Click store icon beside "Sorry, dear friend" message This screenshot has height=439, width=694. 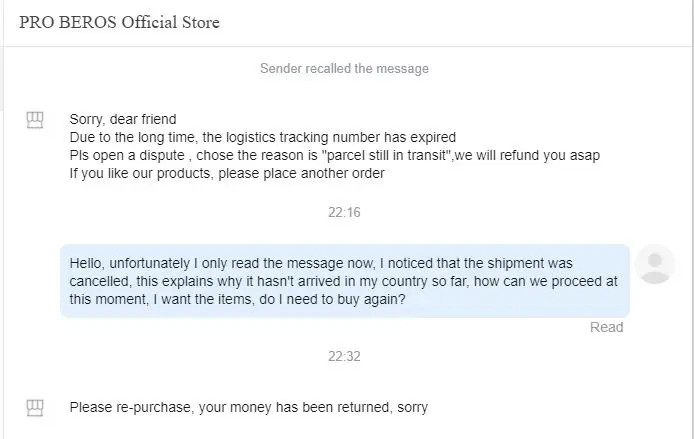(x=36, y=121)
